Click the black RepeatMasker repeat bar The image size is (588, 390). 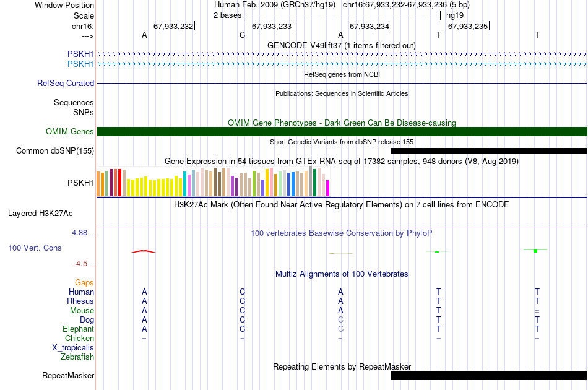coord(489,375)
